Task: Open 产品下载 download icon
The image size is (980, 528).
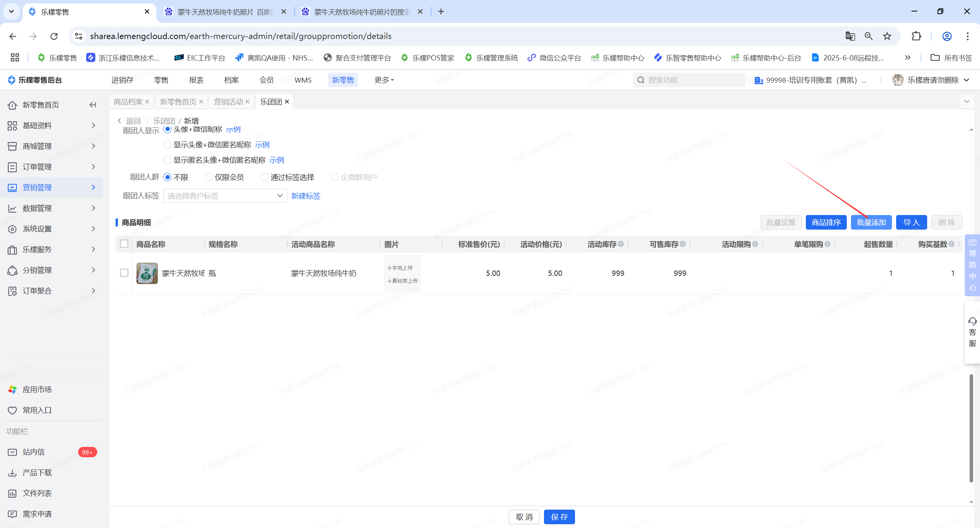Action: (x=12, y=473)
